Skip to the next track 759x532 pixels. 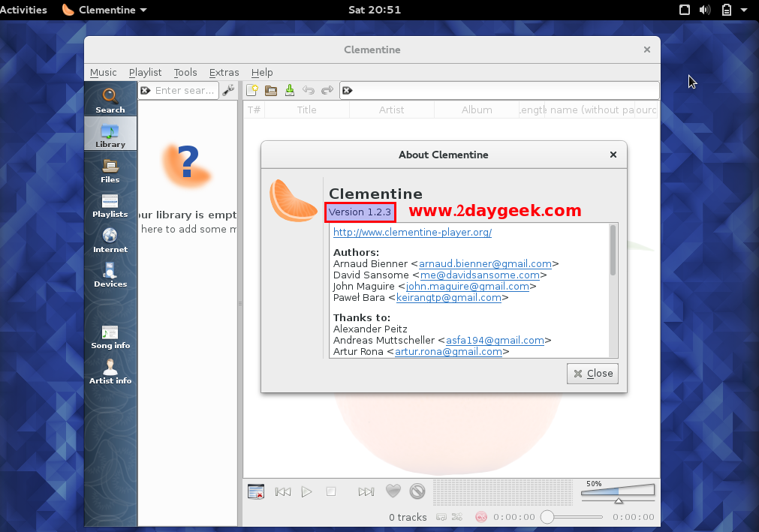(x=366, y=492)
